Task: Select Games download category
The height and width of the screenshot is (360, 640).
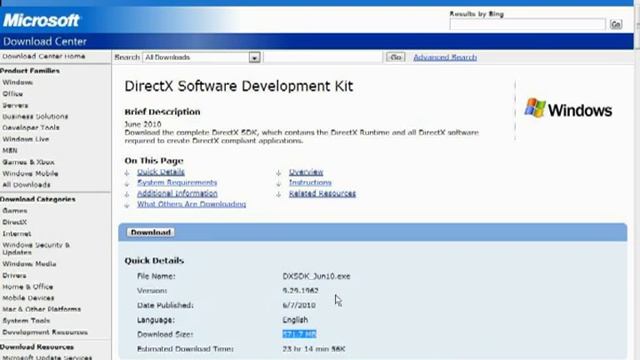Action: pyautogui.click(x=15, y=211)
